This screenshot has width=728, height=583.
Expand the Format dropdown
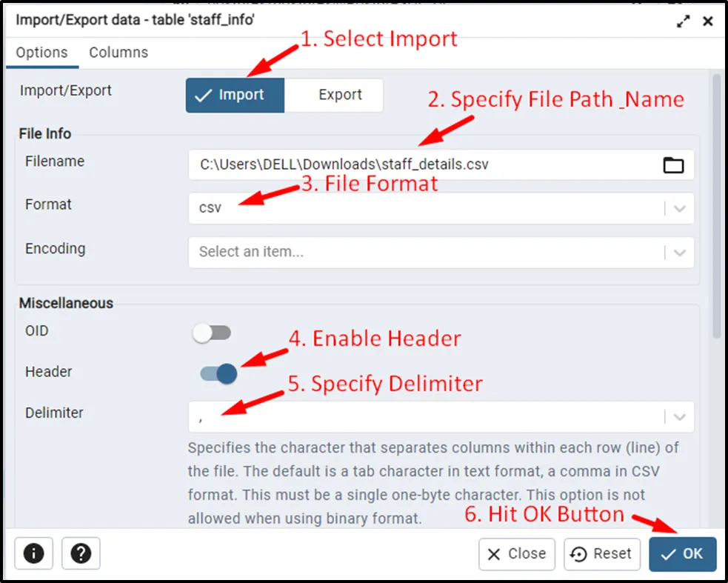(x=680, y=209)
